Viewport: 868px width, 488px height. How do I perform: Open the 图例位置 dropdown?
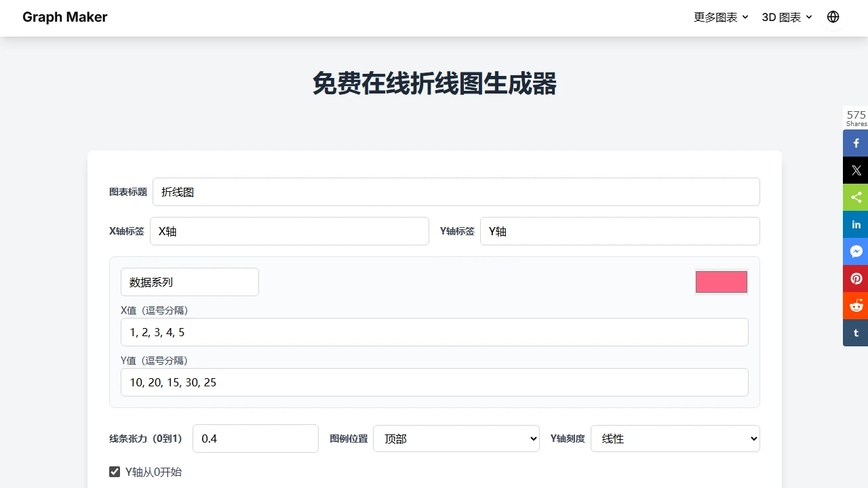point(456,439)
